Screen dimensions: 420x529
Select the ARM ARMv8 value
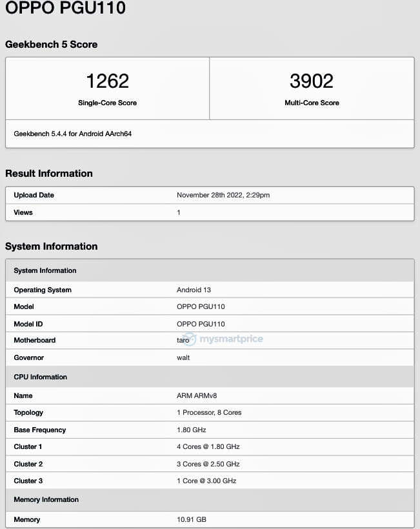197,395
